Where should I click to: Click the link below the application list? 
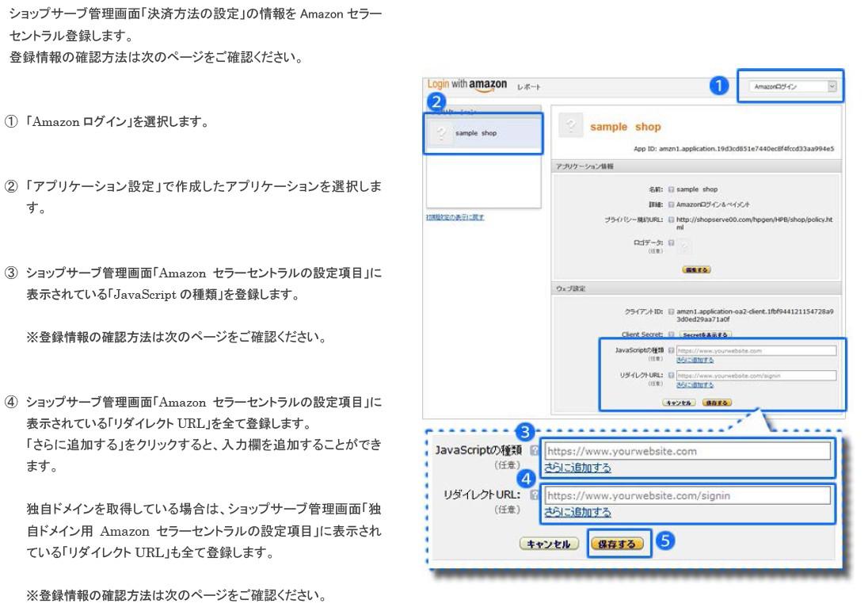click(x=455, y=217)
